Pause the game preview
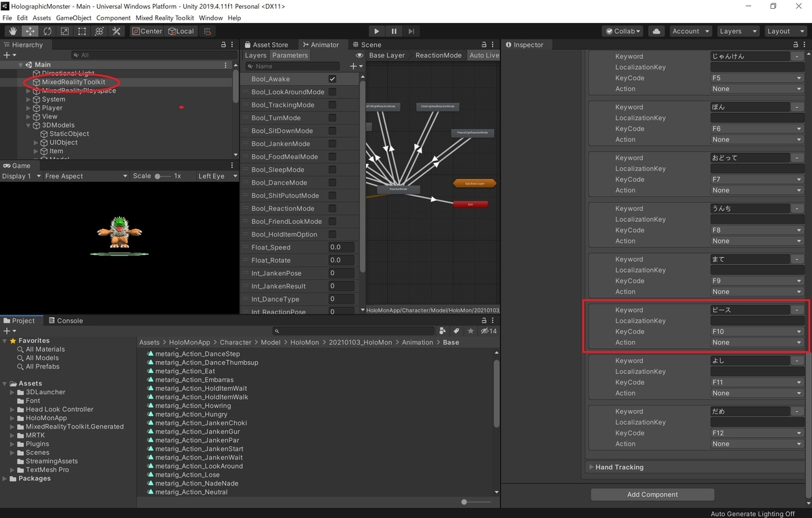 click(x=394, y=31)
